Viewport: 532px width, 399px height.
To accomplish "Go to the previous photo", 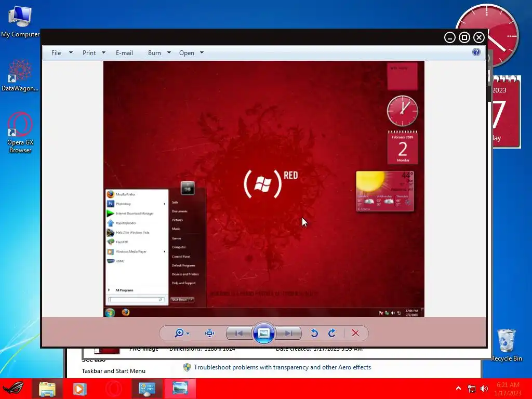I will [x=239, y=333].
